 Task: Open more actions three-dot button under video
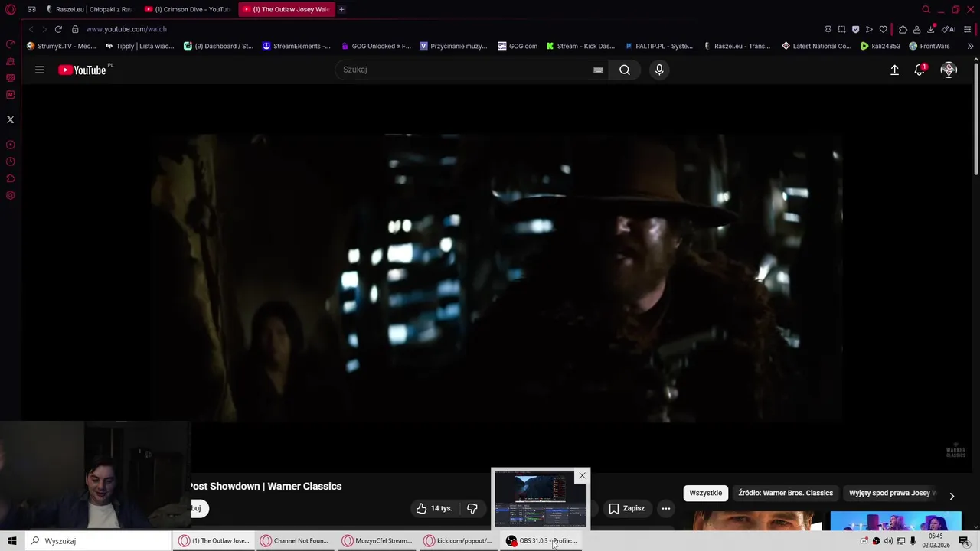[666, 508]
